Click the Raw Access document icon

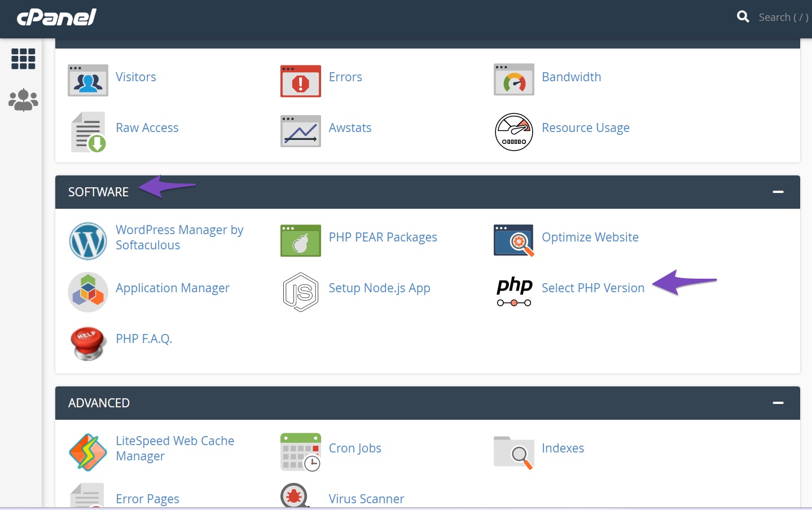(88, 132)
